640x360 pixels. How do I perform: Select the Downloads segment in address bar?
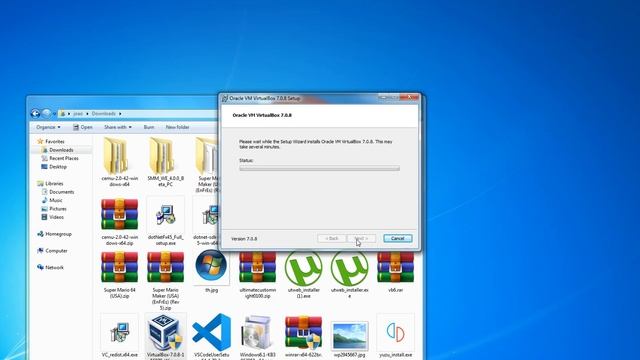point(104,113)
